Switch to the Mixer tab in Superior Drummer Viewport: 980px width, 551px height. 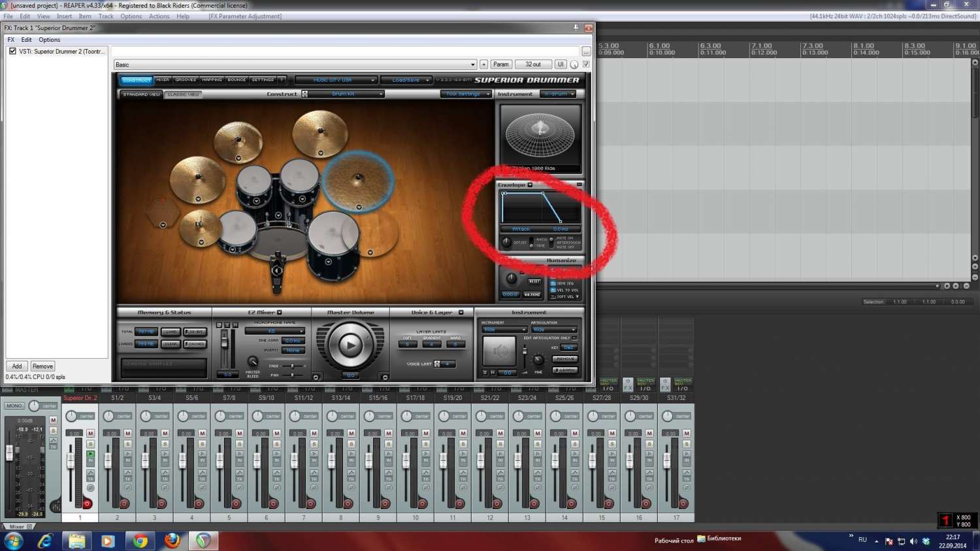point(163,80)
